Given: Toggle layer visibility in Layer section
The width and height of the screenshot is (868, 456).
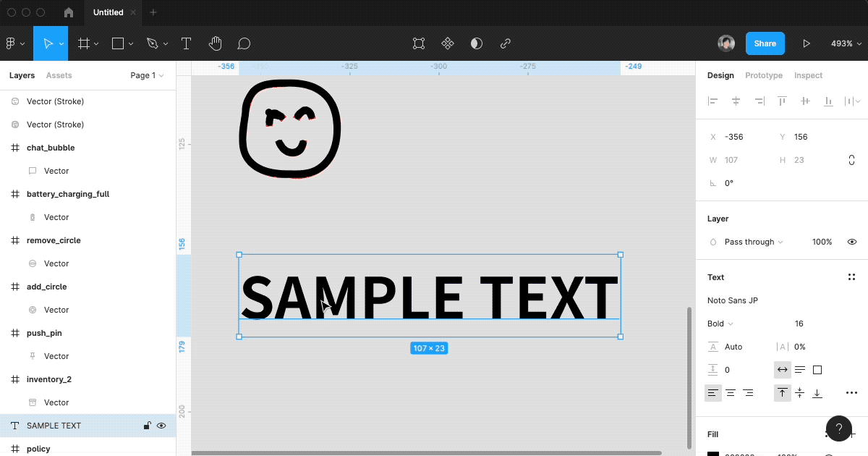Looking at the screenshot, I should click(851, 242).
